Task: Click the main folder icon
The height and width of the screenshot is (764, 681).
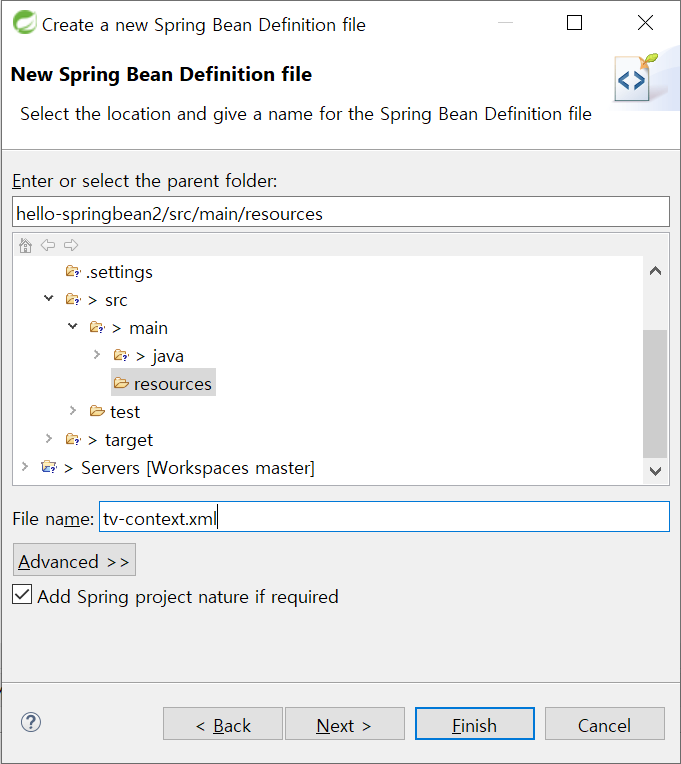Action: pos(97,327)
